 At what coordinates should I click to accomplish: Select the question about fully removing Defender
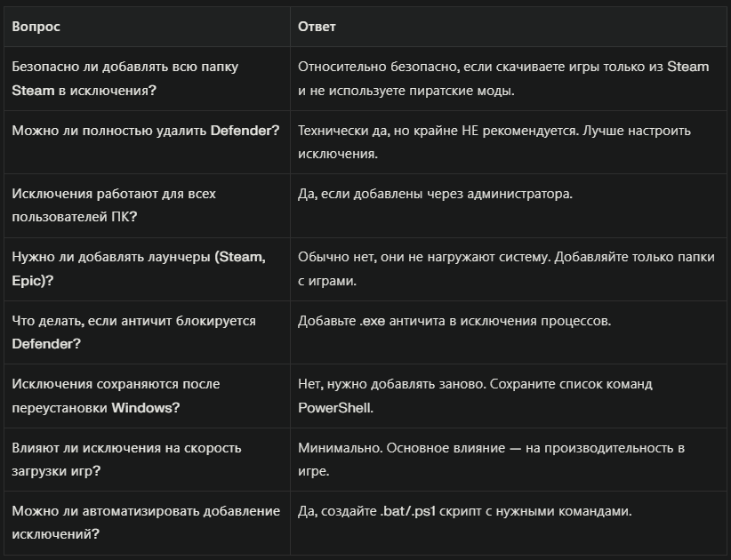pyautogui.click(x=145, y=131)
